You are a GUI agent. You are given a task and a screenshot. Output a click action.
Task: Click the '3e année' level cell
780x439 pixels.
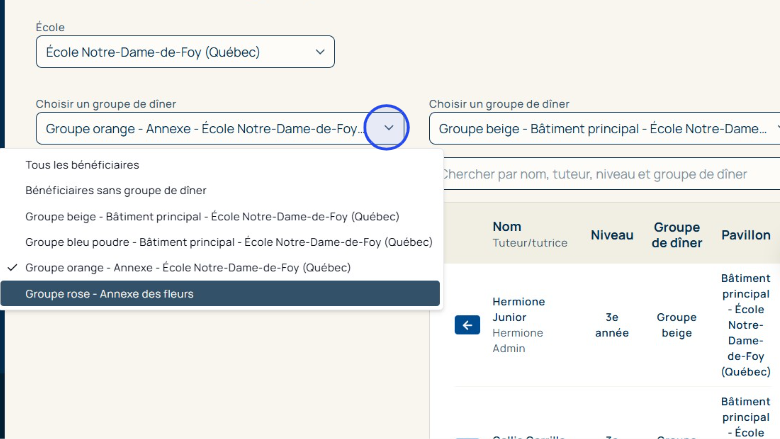click(612, 325)
